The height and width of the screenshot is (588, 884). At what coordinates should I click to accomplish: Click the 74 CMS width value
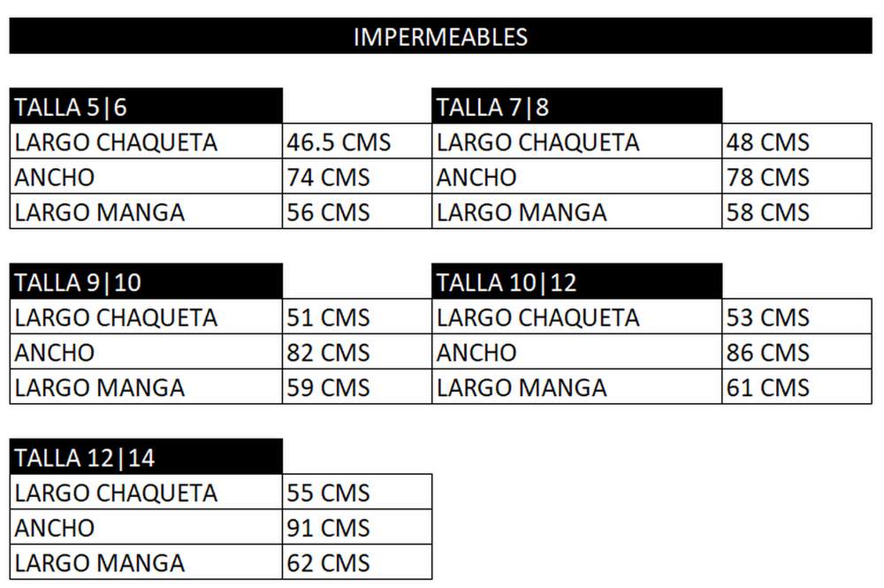pyautogui.click(x=356, y=177)
